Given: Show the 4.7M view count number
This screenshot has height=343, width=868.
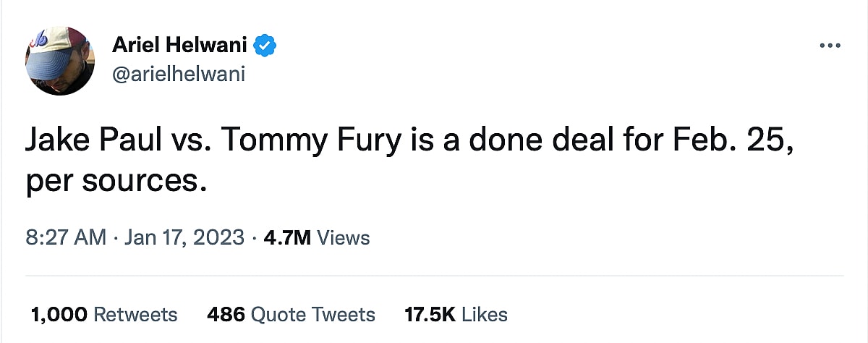Looking at the screenshot, I should coord(286,237).
